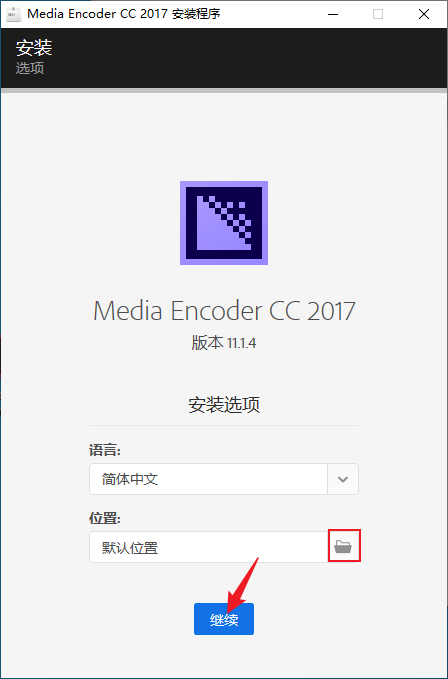The height and width of the screenshot is (679, 448).
Task: Close the Media Encoder installer window
Action: coord(424,14)
